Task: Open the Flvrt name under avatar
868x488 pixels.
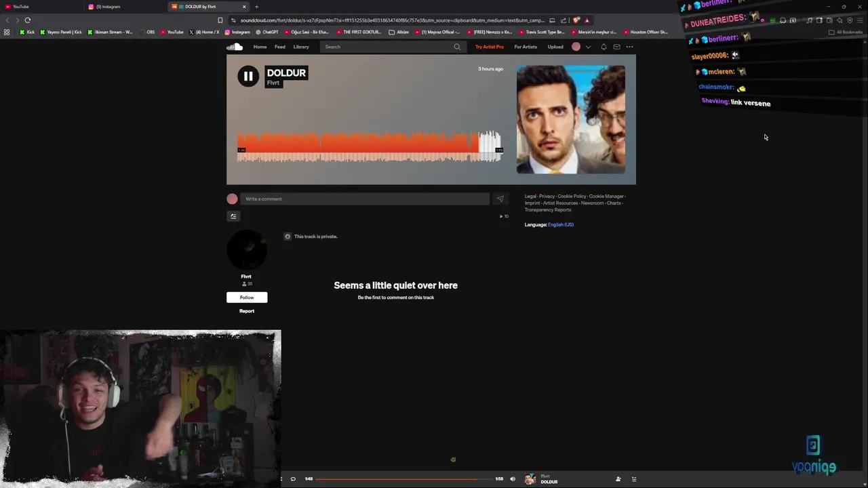Action: tap(246, 277)
